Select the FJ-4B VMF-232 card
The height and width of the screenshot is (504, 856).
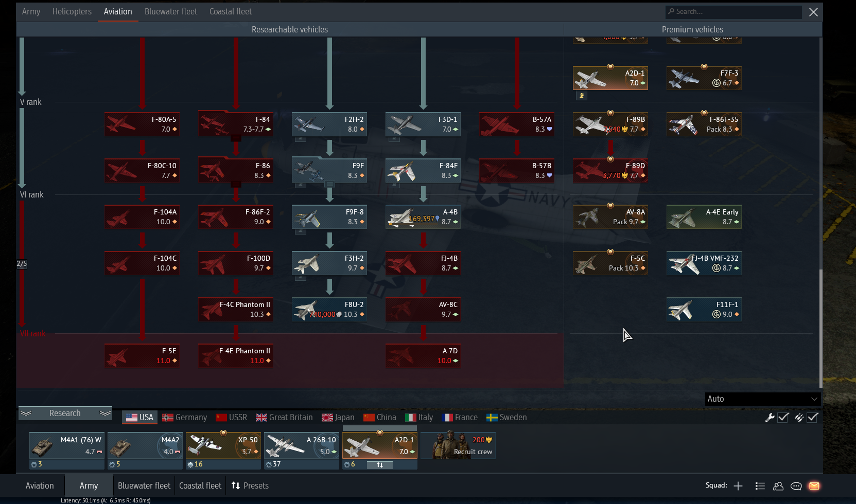coord(704,263)
